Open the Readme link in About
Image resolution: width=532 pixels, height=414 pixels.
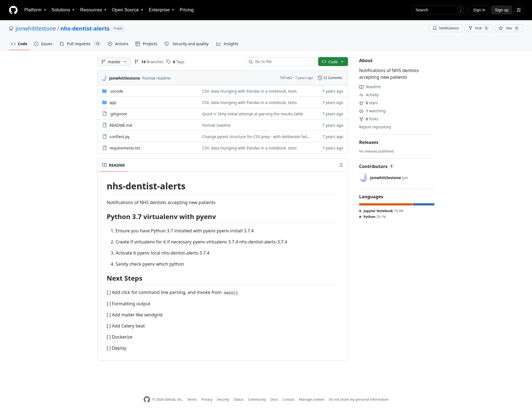[x=370, y=87]
